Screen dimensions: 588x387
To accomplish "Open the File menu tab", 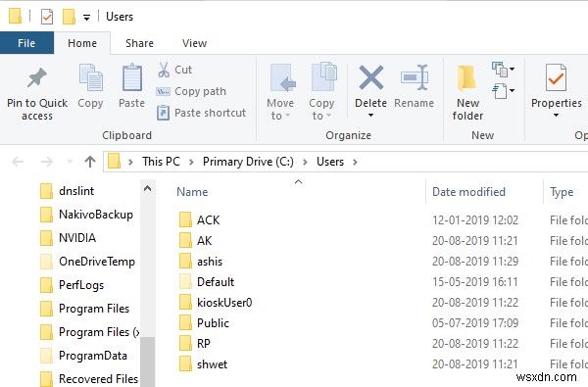I will click(x=26, y=43).
